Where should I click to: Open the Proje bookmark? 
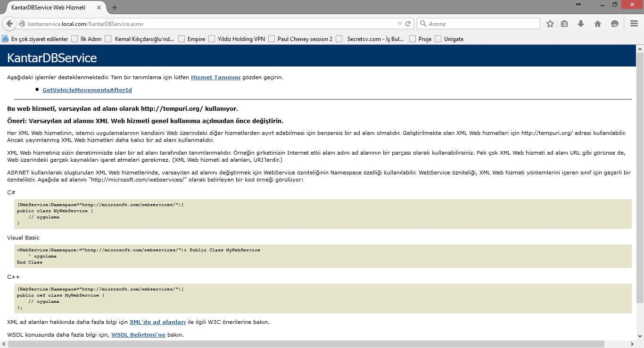(421, 39)
